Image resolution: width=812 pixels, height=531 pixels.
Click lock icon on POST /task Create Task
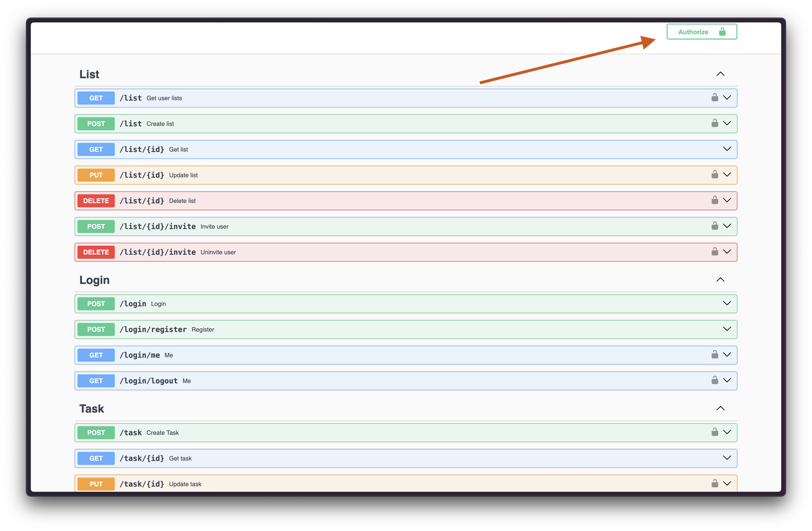pyautogui.click(x=714, y=432)
